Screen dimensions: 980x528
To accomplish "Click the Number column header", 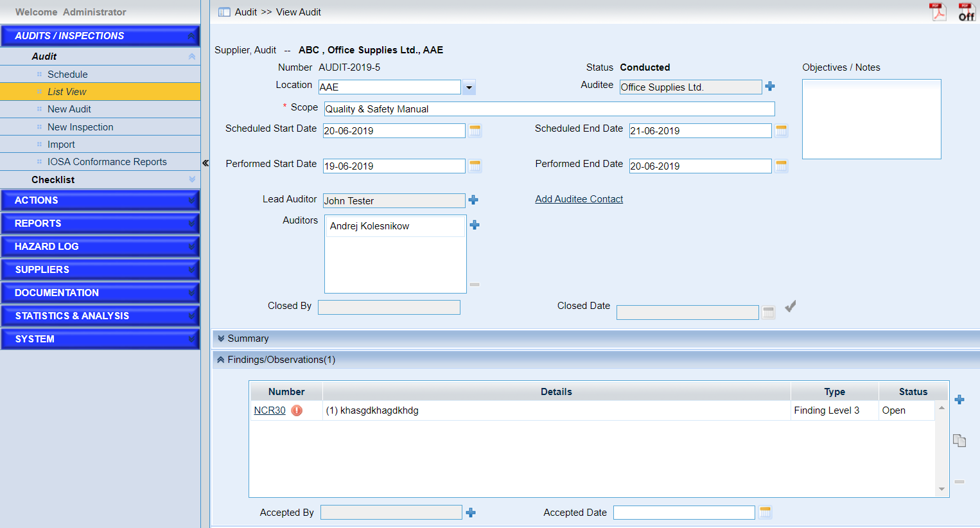I will click(x=286, y=392).
